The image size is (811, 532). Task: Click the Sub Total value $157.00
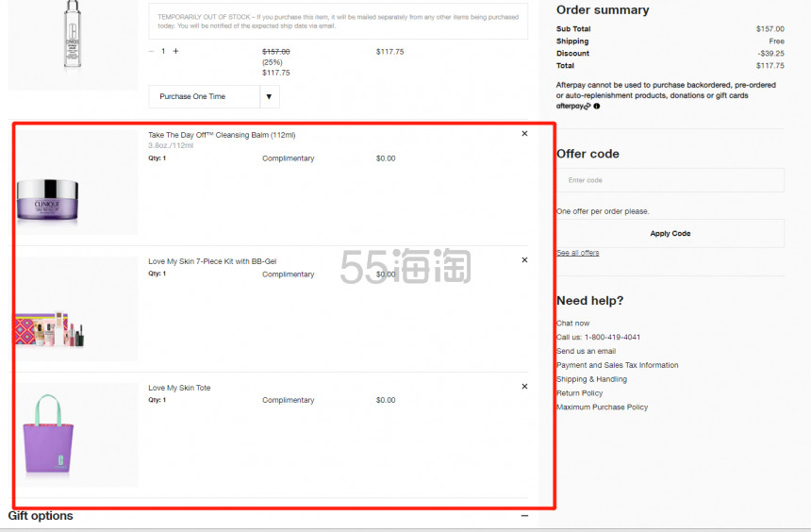tap(770, 29)
